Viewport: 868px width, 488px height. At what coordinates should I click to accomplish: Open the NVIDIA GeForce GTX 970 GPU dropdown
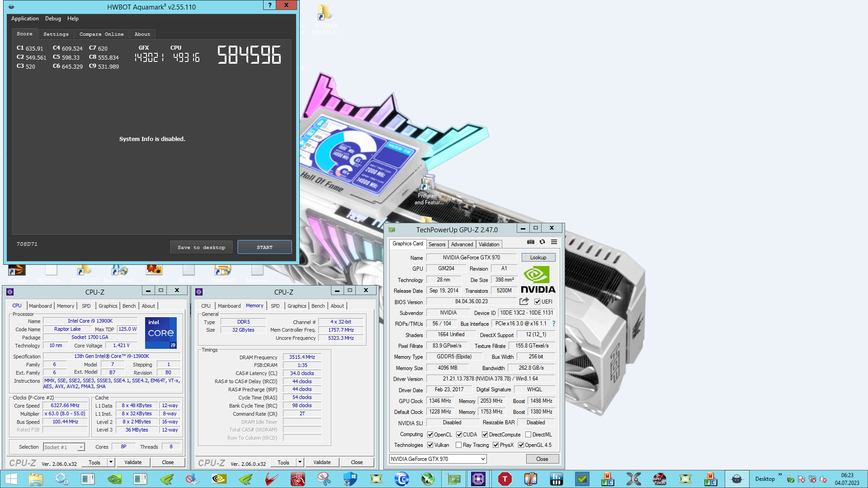[438, 459]
